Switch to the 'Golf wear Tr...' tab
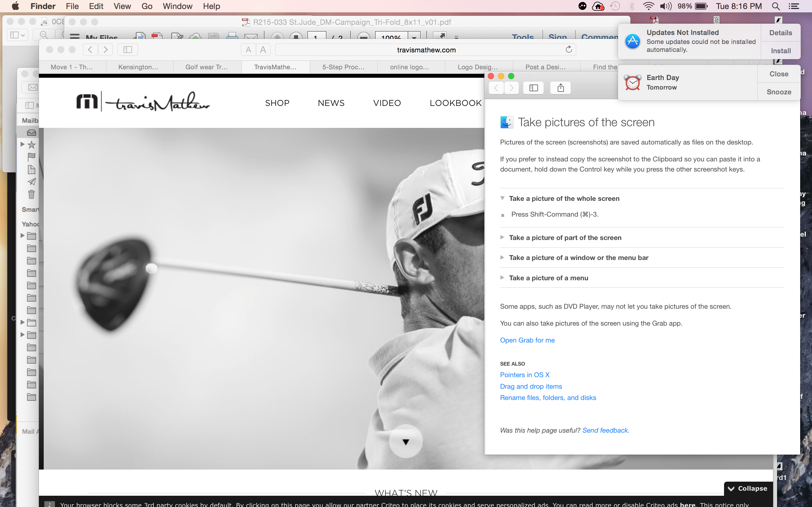 tap(206, 67)
